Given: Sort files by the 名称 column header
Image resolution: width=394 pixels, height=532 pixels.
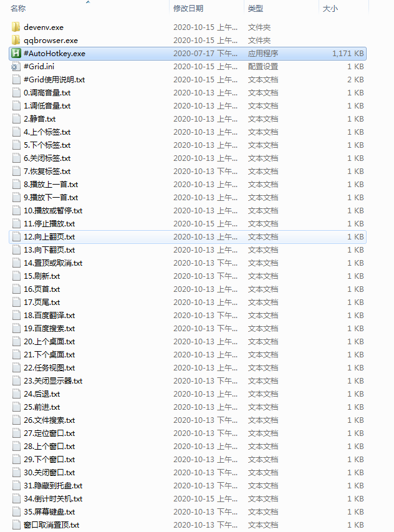Looking at the screenshot, I should 18,9.
